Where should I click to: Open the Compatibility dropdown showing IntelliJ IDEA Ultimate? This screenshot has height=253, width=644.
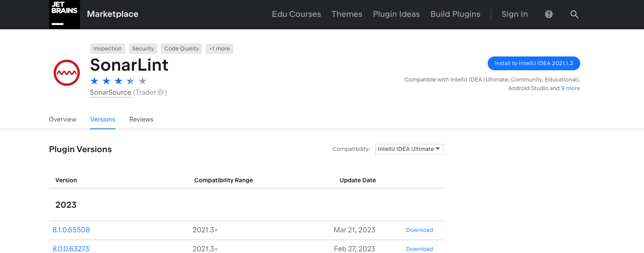coord(409,149)
